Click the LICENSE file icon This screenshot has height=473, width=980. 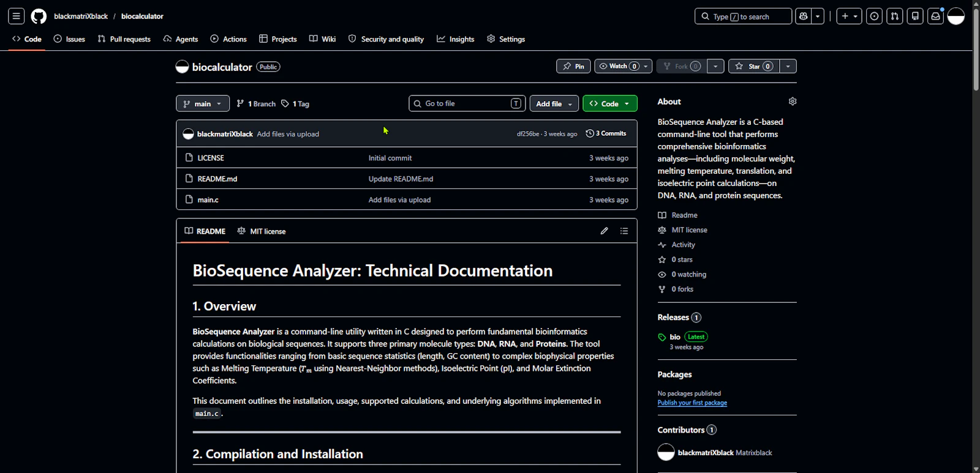[189, 157]
